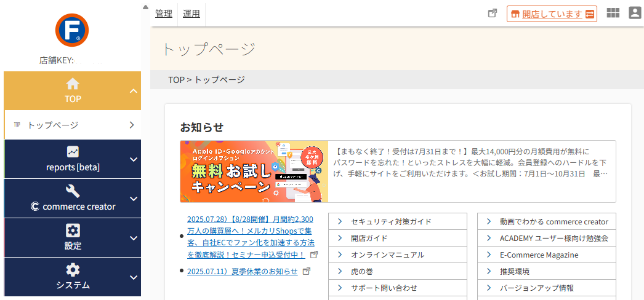Click chevron beside セキュリティ対策ガイド
Viewport: 644px width, 300px height.
pos(340,221)
